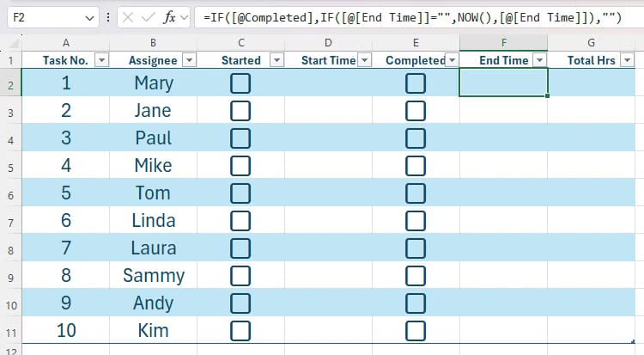Screen dimensions: 644x355
Task: Open the End Time filter dropdown
Action: [x=539, y=60]
